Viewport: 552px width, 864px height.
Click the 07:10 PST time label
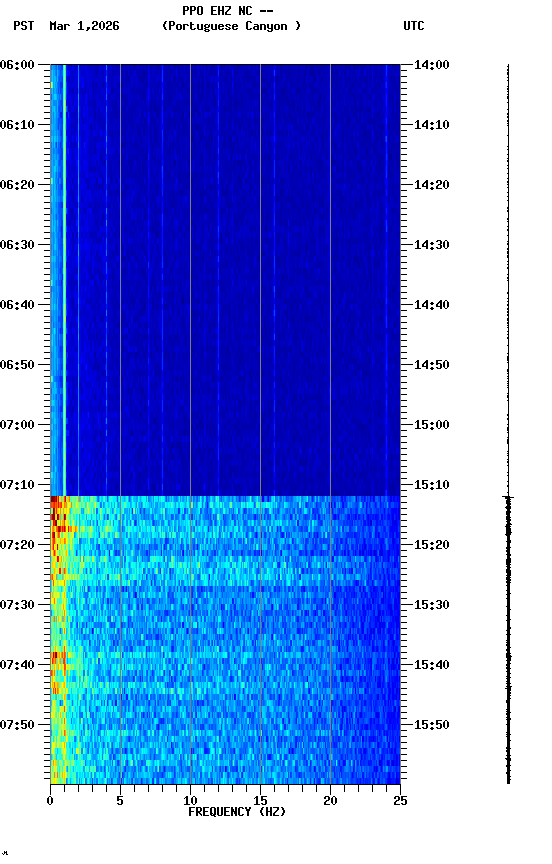(x=17, y=485)
